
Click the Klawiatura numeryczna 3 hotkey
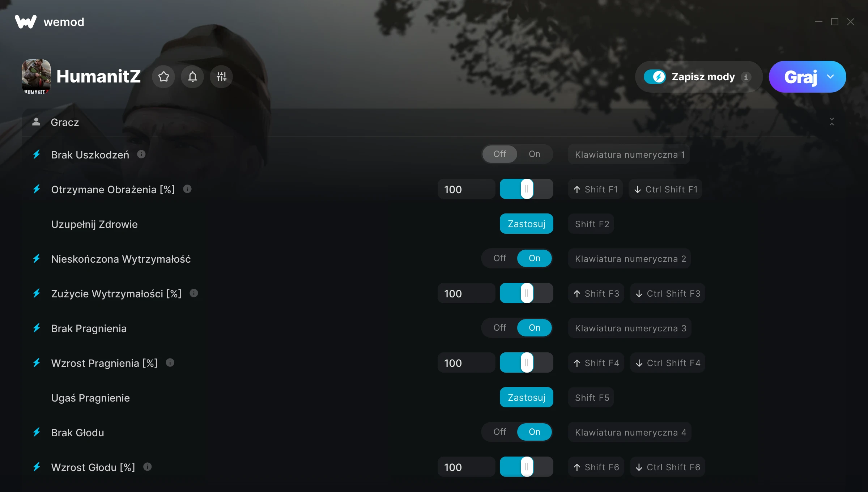[630, 328]
